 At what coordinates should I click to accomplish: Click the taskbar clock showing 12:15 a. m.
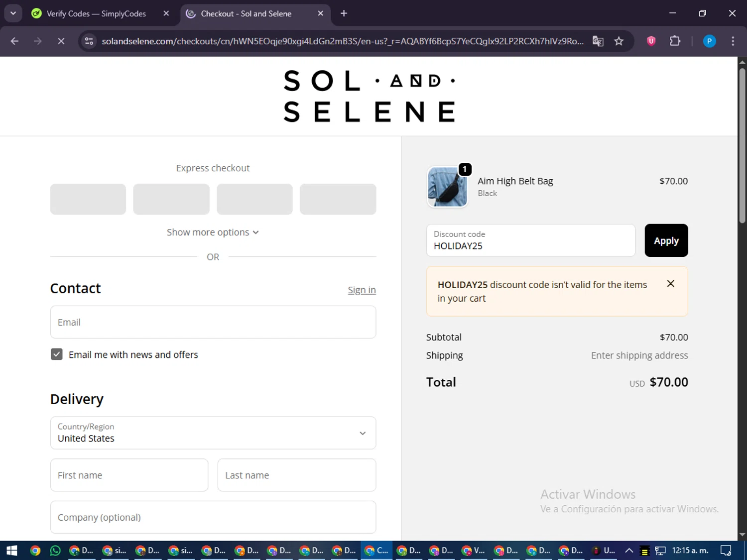point(690,550)
